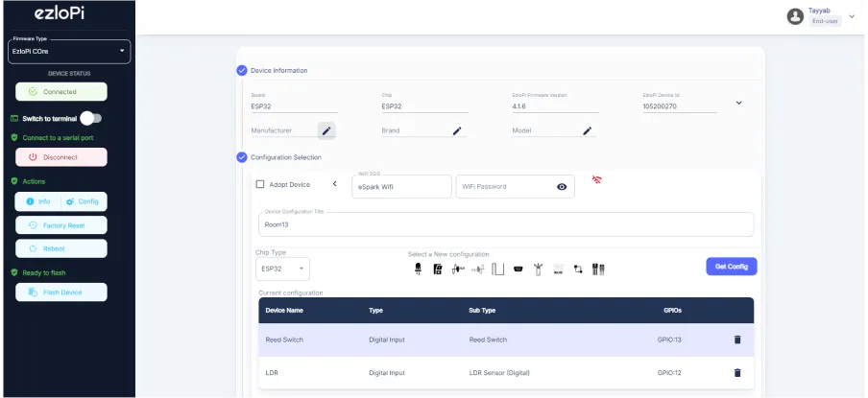Delete the Reed Switch device row

737,339
